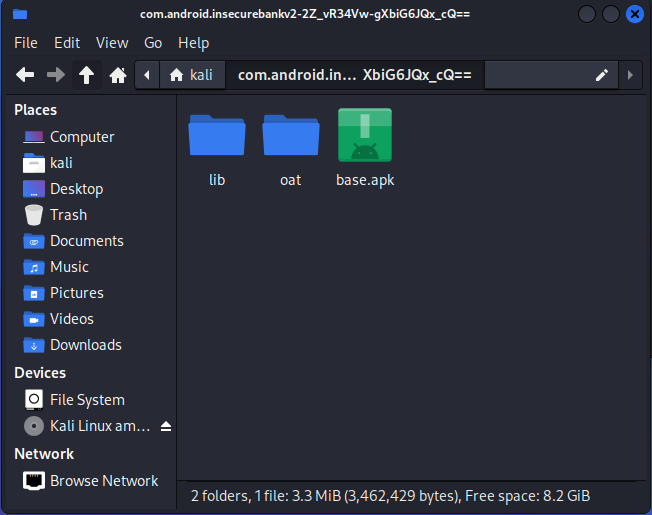Select the com.android.in... path bar segment
The height and width of the screenshot is (515, 652).
(x=355, y=75)
